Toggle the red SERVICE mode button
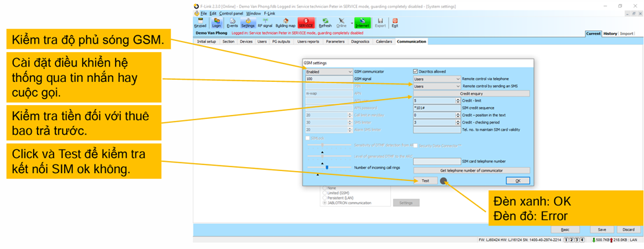644x249 pixels. [x=306, y=22]
